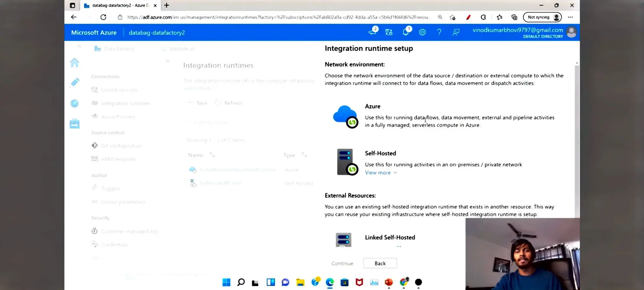Open File Explorer from the taskbar
644x290 pixels.
click(300, 282)
